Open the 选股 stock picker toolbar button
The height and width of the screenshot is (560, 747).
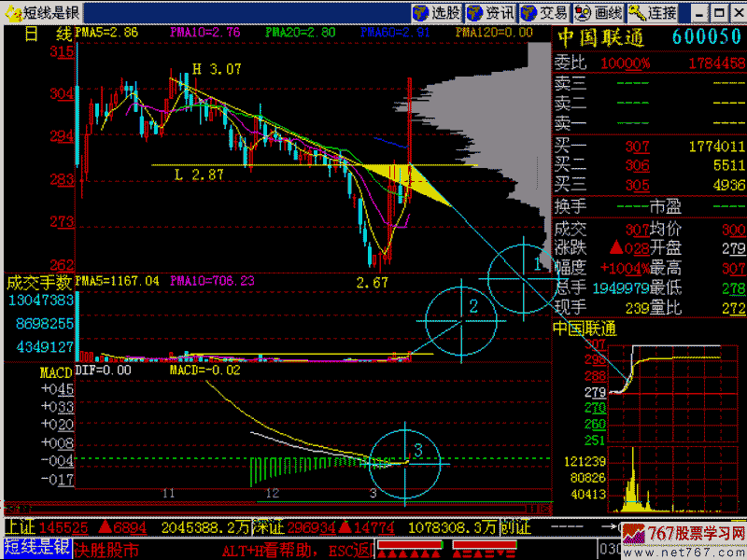[x=437, y=13]
